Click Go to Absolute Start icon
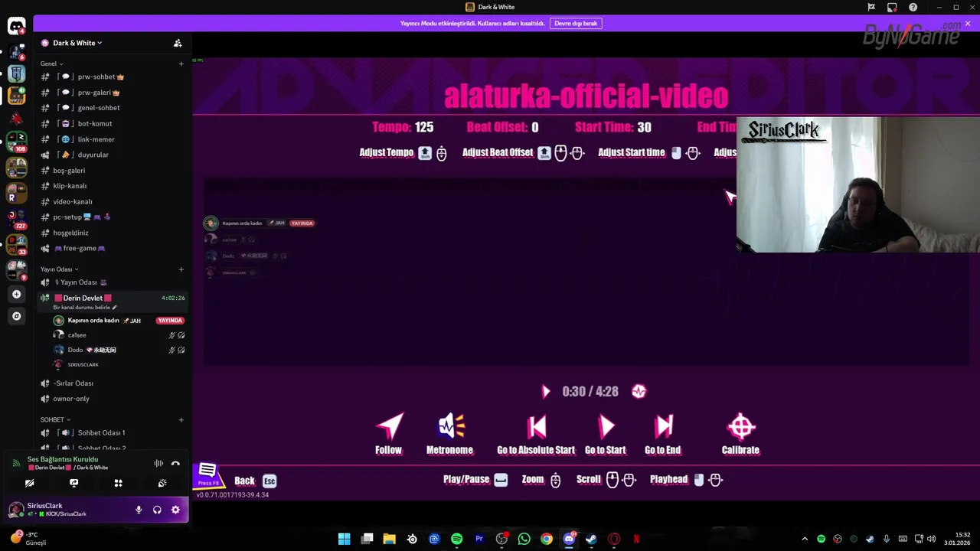The height and width of the screenshot is (551, 980). (537, 426)
